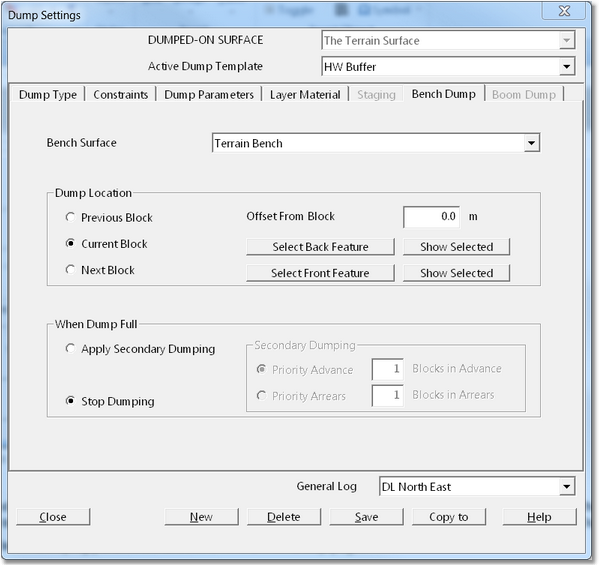Click The Terrain Surface combo box field
599x567 pixels.
(x=448, y=40)
